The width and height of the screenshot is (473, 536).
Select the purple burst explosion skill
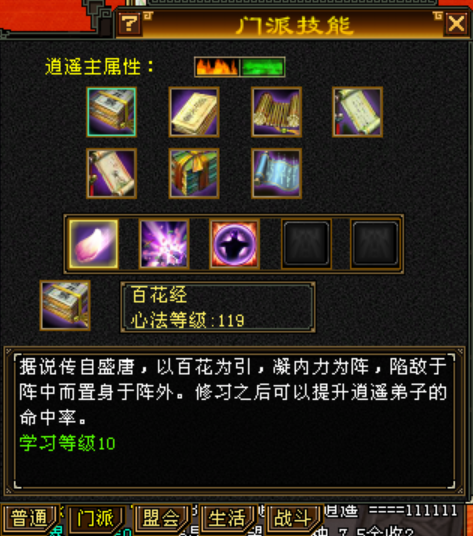[164, 244]
